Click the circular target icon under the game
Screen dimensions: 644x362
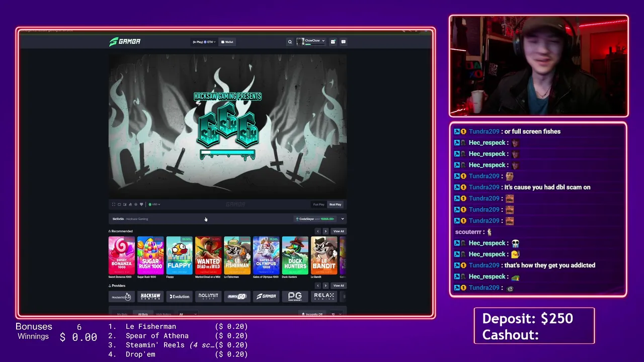[x=136, y=205]
